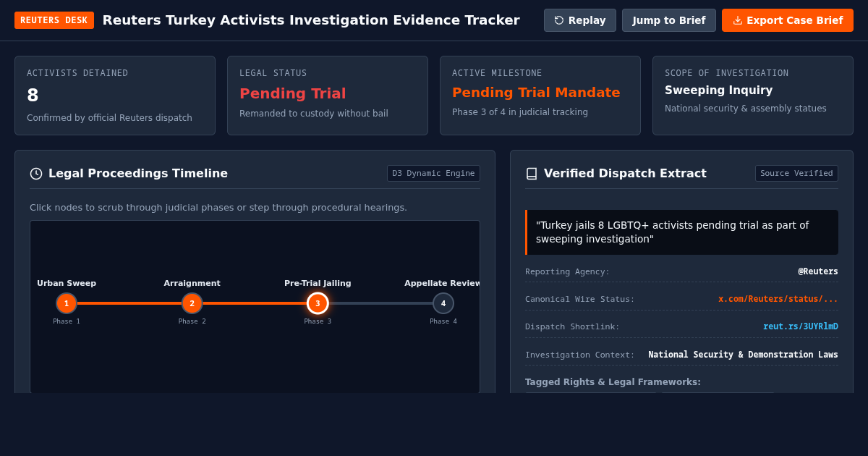The height and width of the screenshot is (456, 868).
Task: Click the replay arrow icon
Action: point(559,20)
